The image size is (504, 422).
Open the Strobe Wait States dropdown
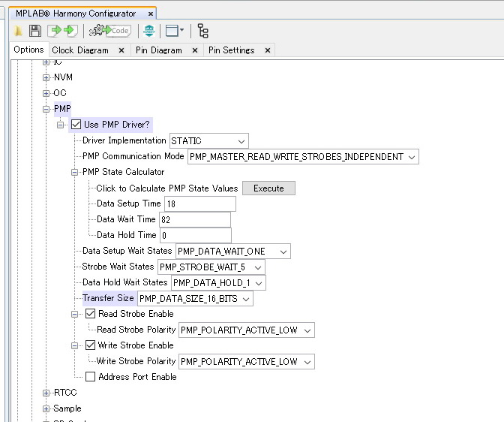click(211, 267)
